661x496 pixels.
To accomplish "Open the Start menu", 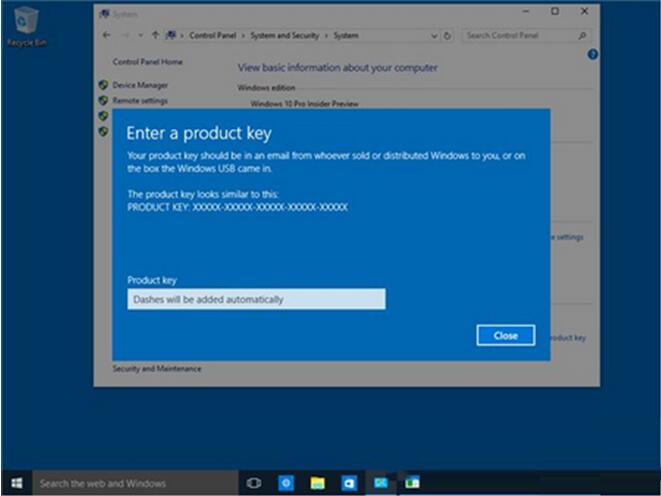I will (17, 483).
